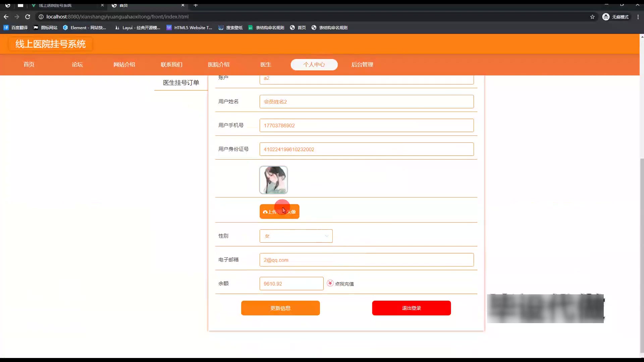Open the browser three-dot menu
This screenshot has width=644, height=362.
(x=638, y=17)
